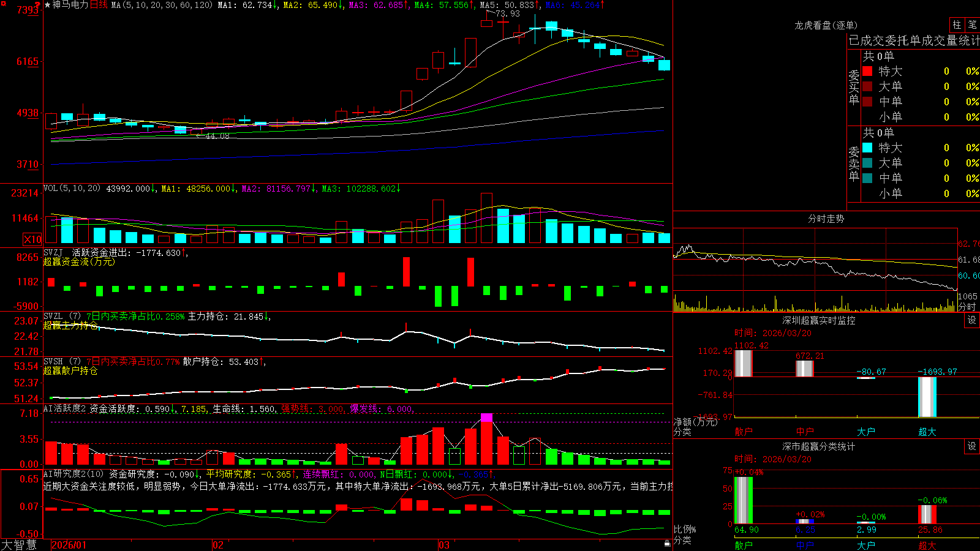Click the 爆发线: 6.000 label
The image size is (980, 551).
pyautogui.click(x=381, y=408)
